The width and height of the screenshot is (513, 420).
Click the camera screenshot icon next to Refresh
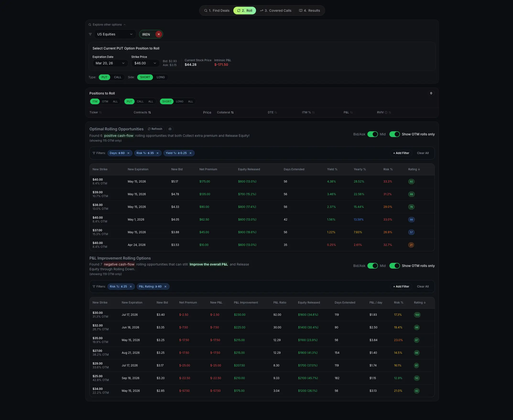[x=170, y=129]
